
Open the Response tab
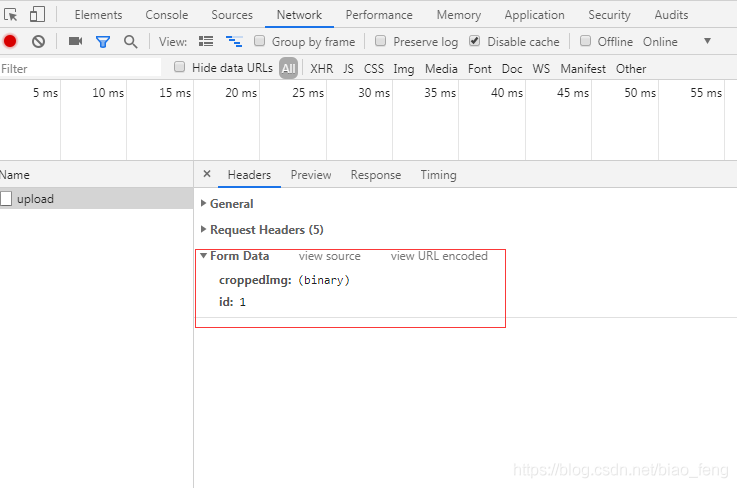tap(375, 175)
